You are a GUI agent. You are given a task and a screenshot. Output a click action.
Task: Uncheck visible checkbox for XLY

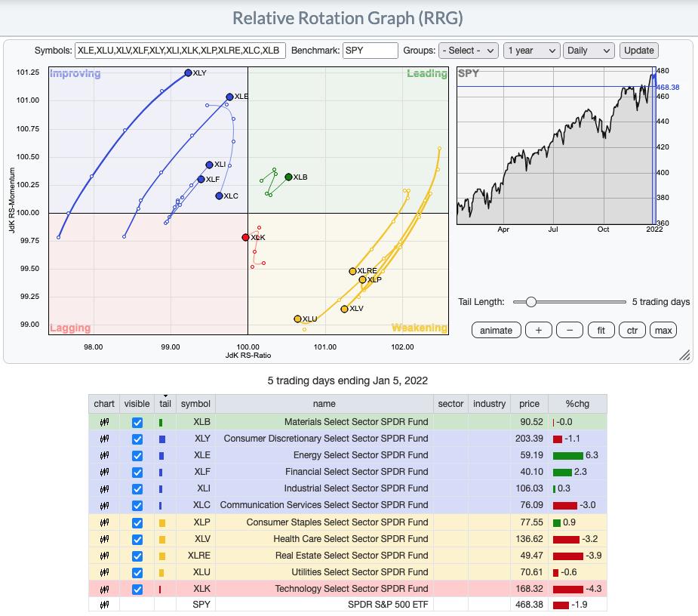tap(137, 439)
